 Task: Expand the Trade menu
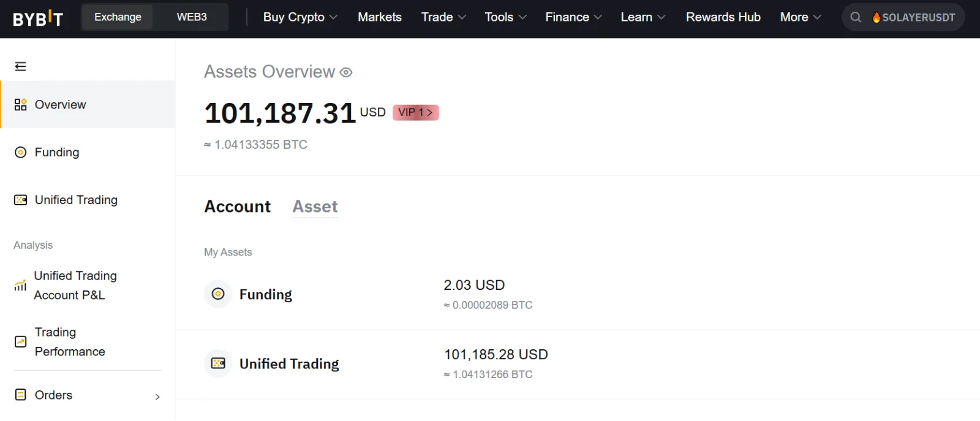443,17
